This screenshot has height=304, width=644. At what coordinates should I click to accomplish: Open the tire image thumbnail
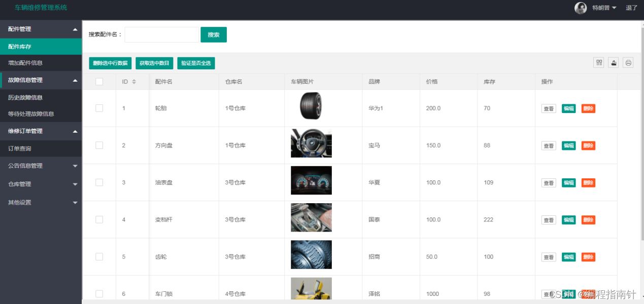click(311, 106)
